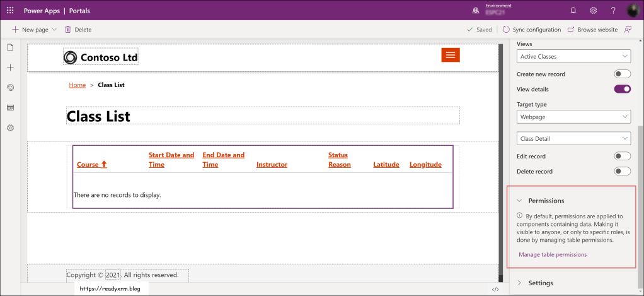Open Pages and navigation sidebar icon

[10, 48]
